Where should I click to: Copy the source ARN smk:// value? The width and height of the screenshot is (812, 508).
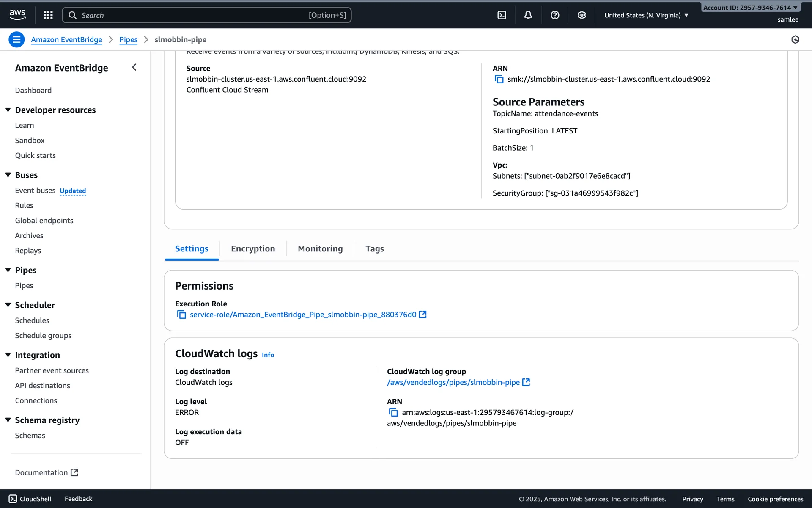pyautogui.click(x=499, y=79)
